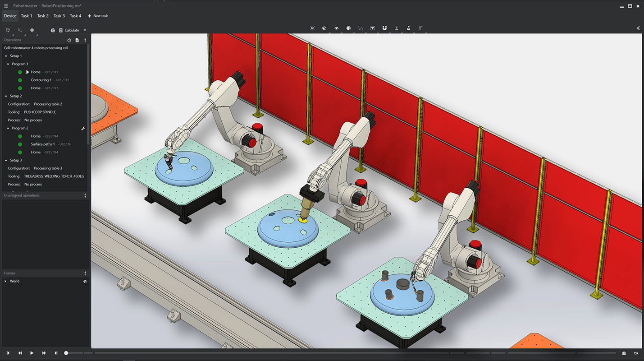The height and width of the screenshot is (361, 644).
Task: Open the Calculate brain/processing icon
Action: click(52, 30)
